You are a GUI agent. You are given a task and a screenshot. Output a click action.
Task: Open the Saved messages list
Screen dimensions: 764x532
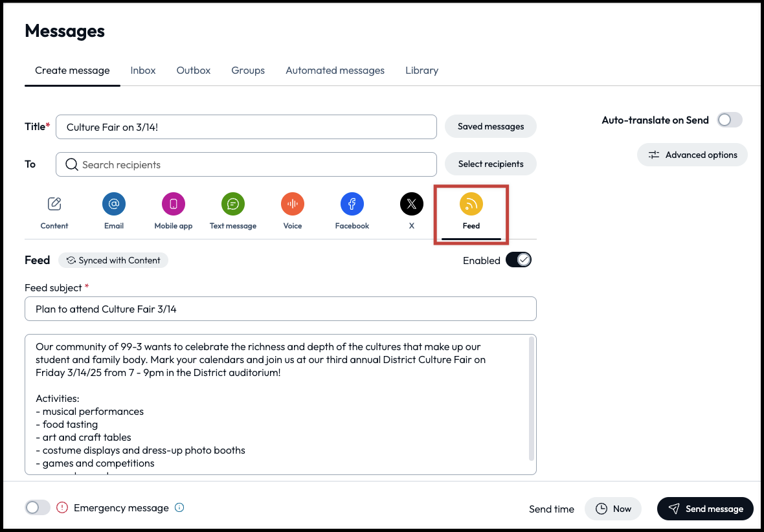tap(490, 127)
